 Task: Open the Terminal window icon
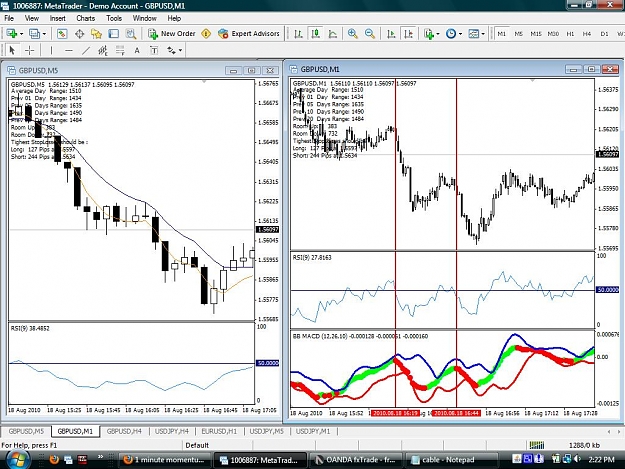click(x=114, y=34)
